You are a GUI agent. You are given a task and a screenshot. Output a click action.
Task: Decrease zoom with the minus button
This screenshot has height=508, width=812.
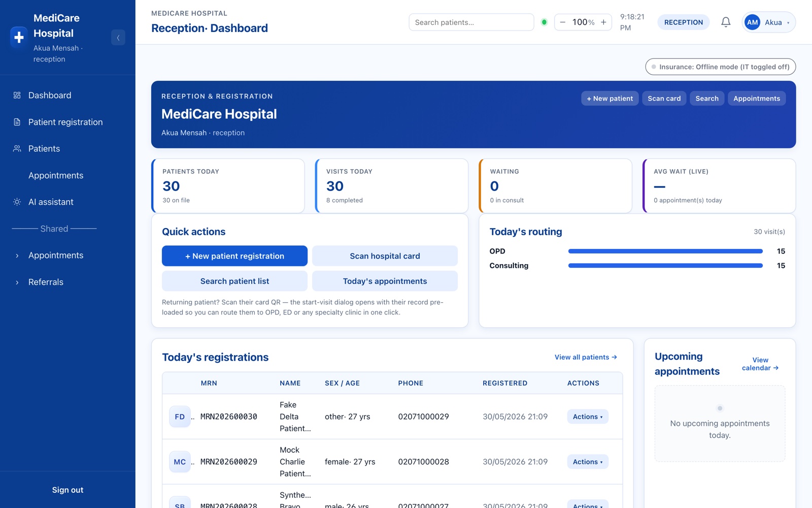tap(562, 22)
